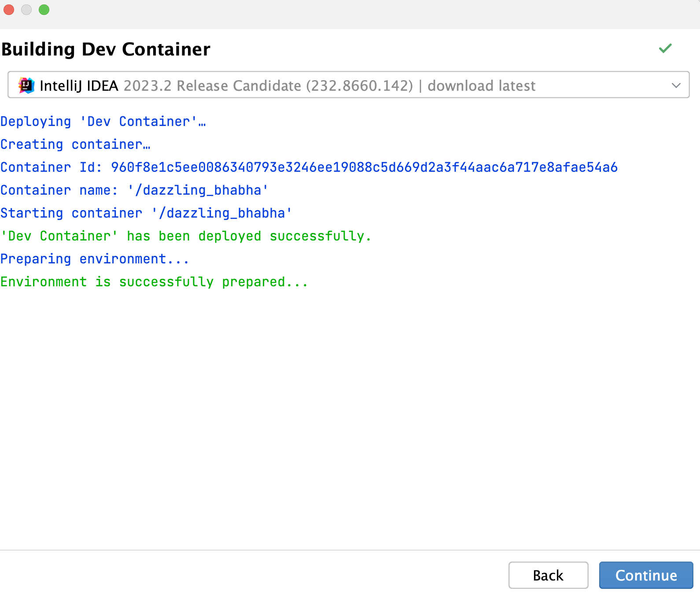Click the 'Building Dev Container' heading
This screenshot has width=700, height=599.
(106, 49)
